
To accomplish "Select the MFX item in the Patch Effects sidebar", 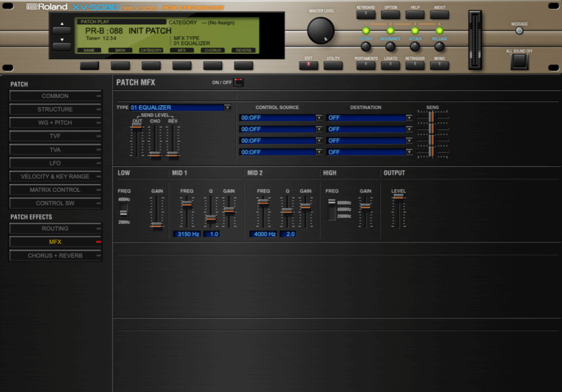I will [x=55, y=242].
